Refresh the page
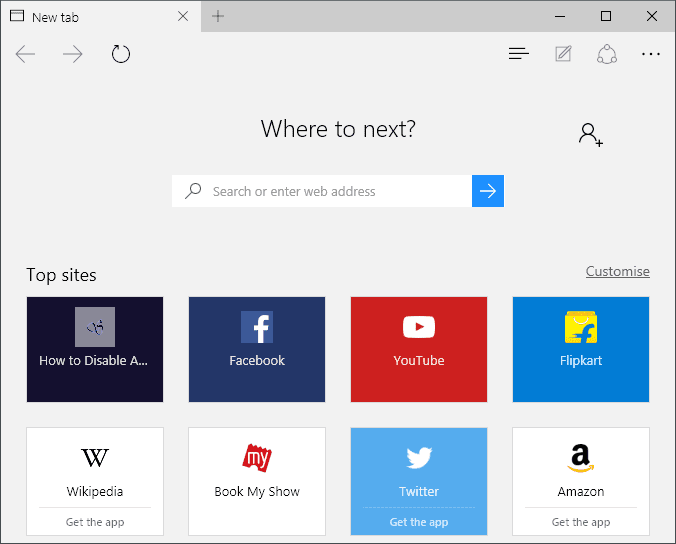The width and height of the screenshot is (676, 544). point(121,54)
